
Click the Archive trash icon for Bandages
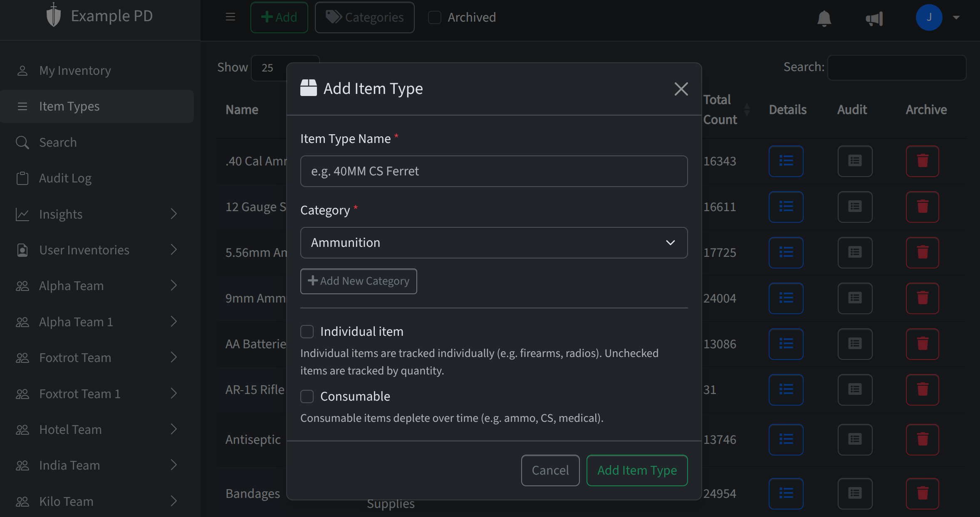[922, 494]
